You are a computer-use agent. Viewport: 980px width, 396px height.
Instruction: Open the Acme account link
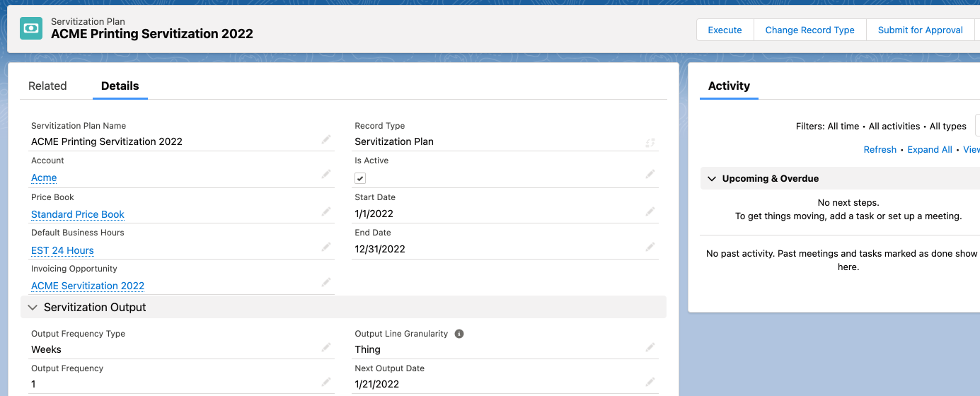(x=44, y=177)
